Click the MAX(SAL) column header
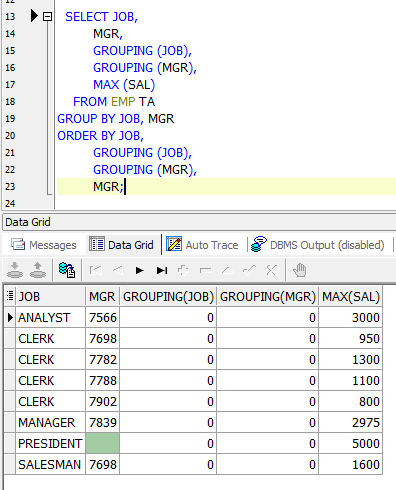The height and width of the screenshot is (490, 396). coord(351,296)
